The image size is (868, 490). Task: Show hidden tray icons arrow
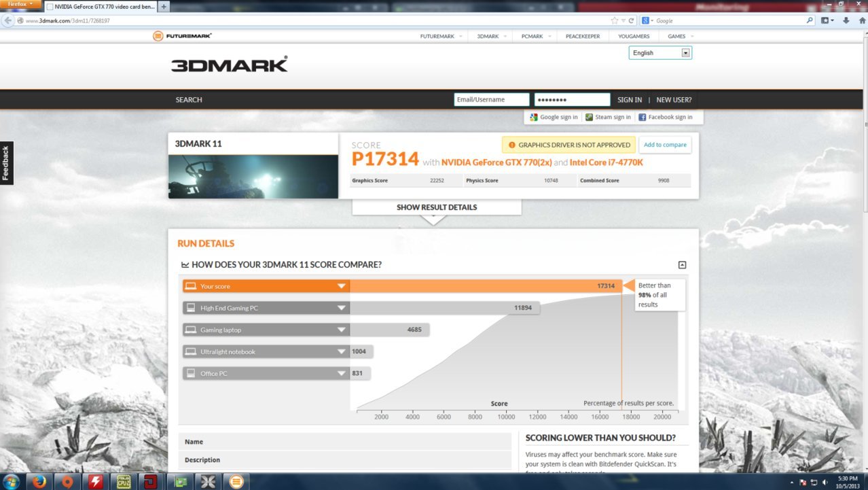(792, 482)
